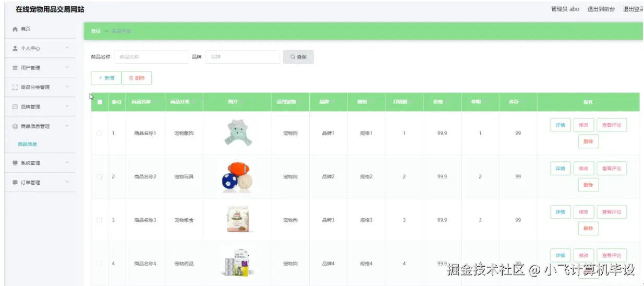The width and height of the screenshot is (644, 286).
Task: Check the box for row 商品名称2
Action: pyautogui.click(x=100, y=176)
